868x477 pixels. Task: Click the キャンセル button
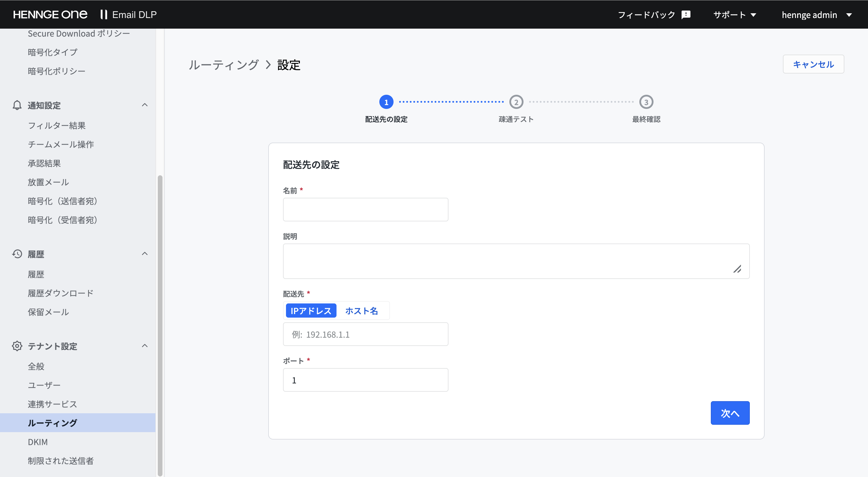coord(813,64)
